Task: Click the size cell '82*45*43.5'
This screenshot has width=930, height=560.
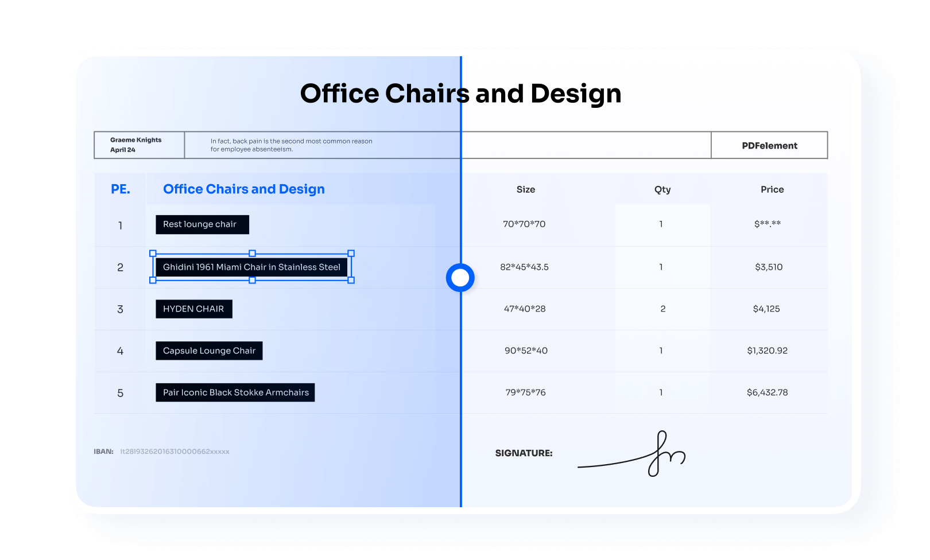Action: coord(524,267)
